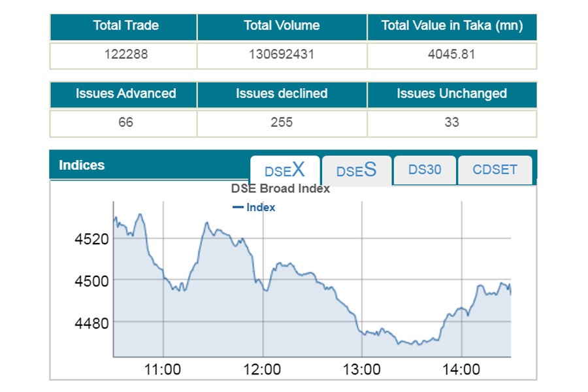Click the blue line marker in legend
Image resolution: width=588 pixels, height=392 pixels.
pos(238,208)
